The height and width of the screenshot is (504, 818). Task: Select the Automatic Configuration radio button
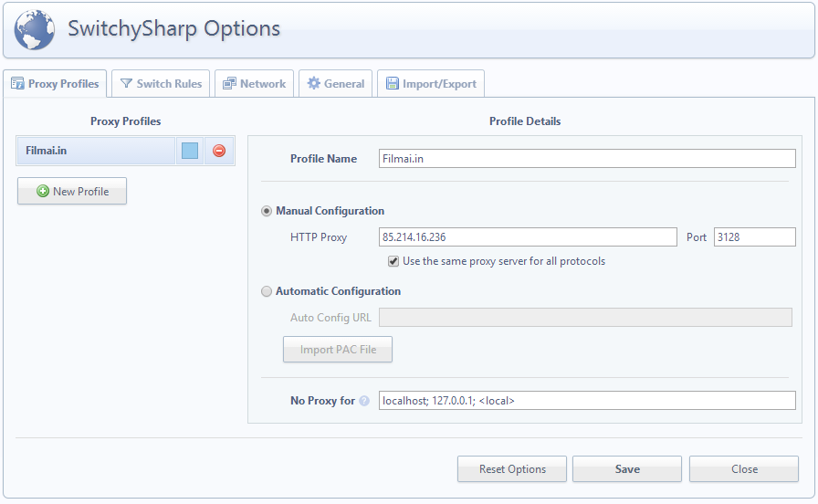point(267,291)
